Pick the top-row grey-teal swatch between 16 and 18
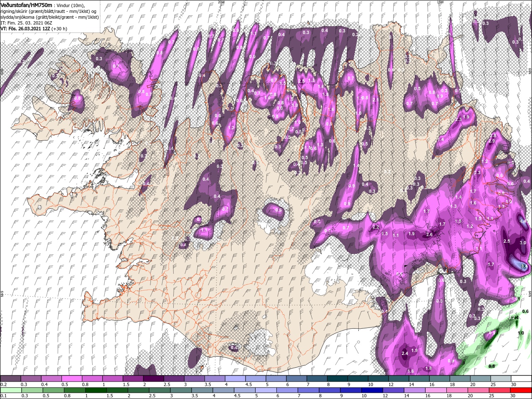The width and height of the screenshot is (532, 399). (440, 379)
